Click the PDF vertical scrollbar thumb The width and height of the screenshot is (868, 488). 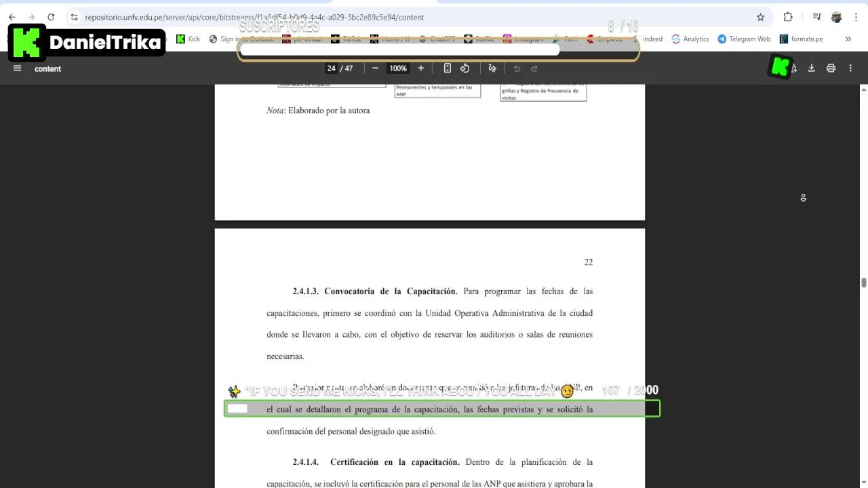tap(864, 283)
